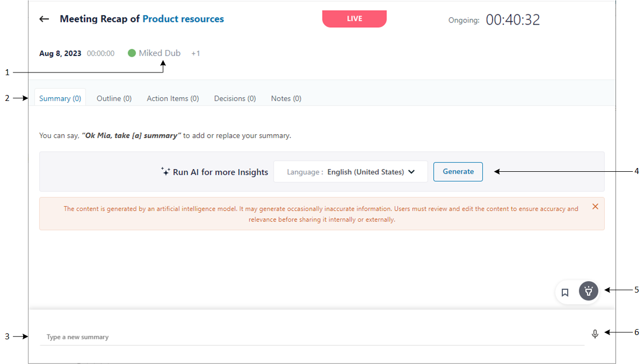Switch to the Outline tab

[114, 98]
